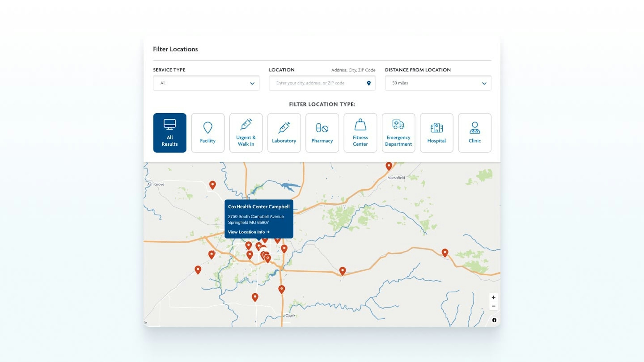
Task: Zoom out of the map
Action: (x=493, y=306)
